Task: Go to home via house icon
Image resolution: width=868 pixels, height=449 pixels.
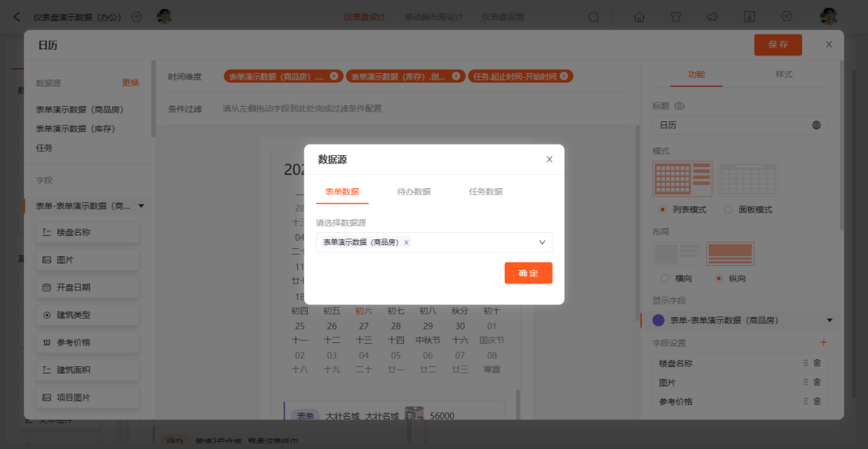Action: (639, 17)
